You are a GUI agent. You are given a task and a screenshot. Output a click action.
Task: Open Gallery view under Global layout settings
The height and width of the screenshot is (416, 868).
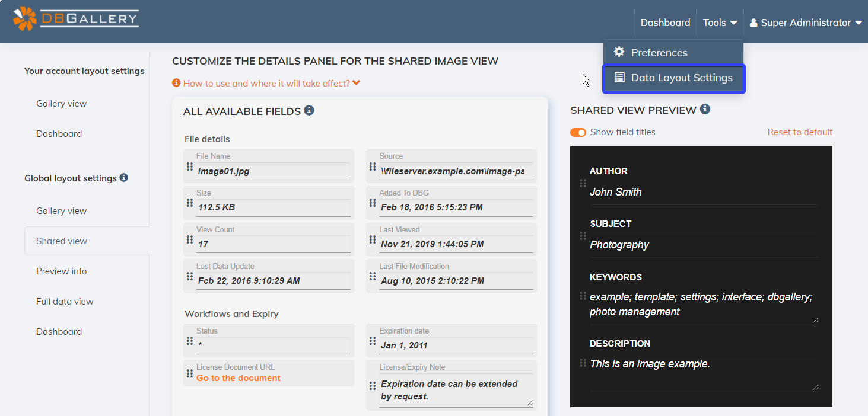point(62,211)
